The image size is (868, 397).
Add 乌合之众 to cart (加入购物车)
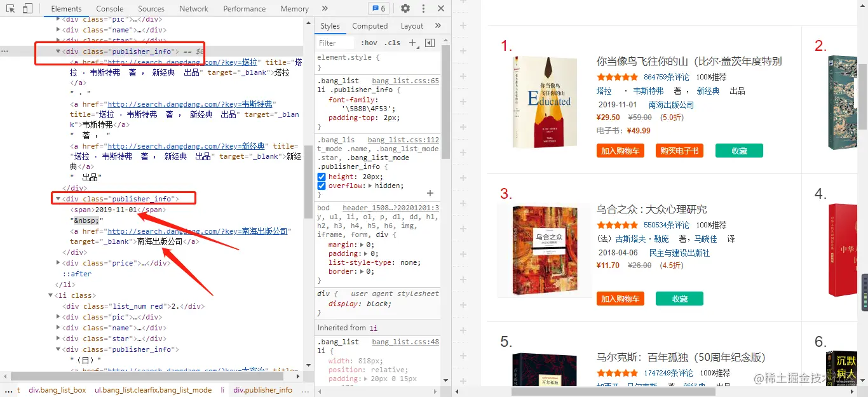pos(620,299)
